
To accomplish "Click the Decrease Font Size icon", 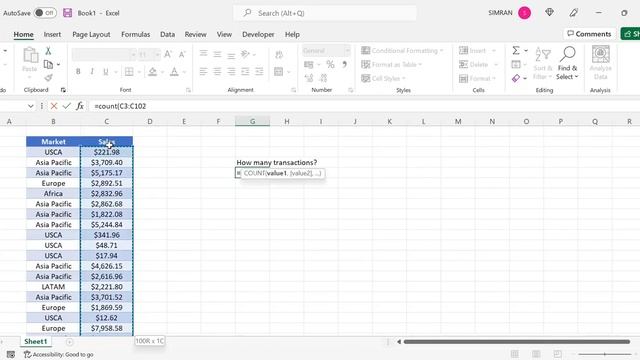I will point(182,54).
